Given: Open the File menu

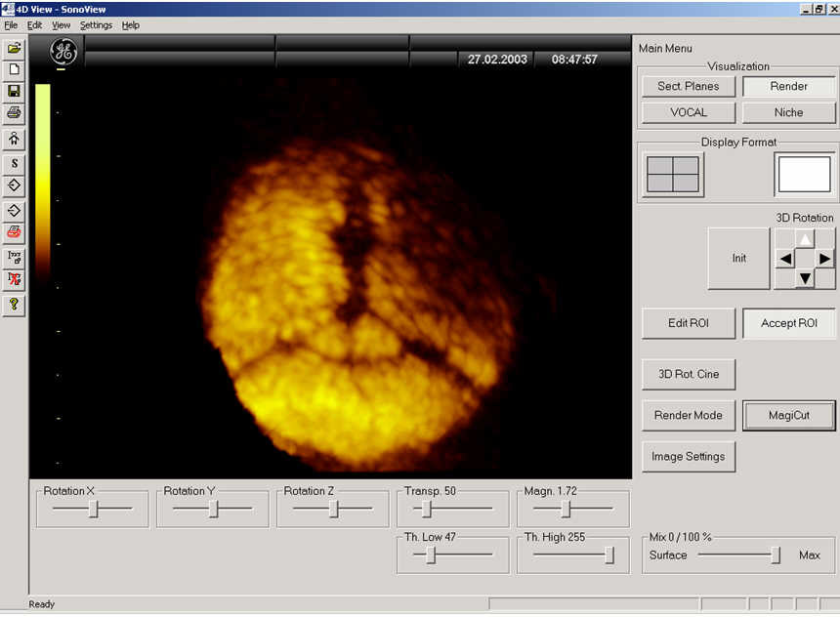Looking at the screenshot, I should (x=11, y=25).
